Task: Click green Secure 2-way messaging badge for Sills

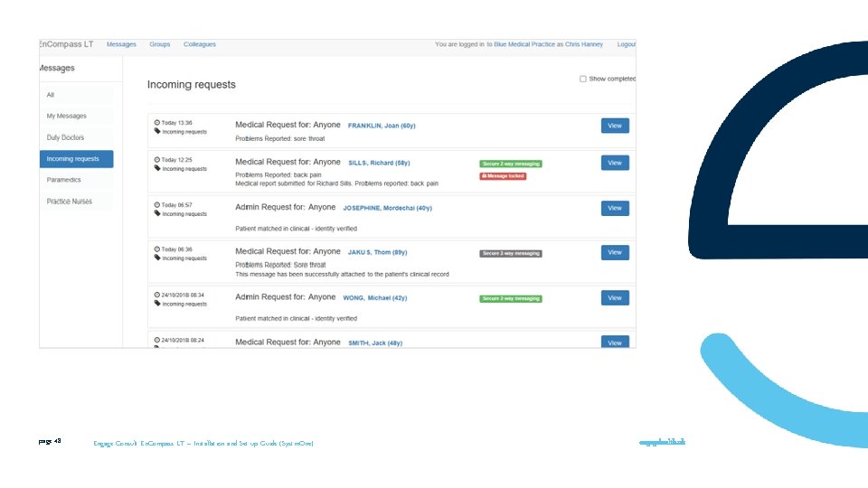Action: (510, 164)
